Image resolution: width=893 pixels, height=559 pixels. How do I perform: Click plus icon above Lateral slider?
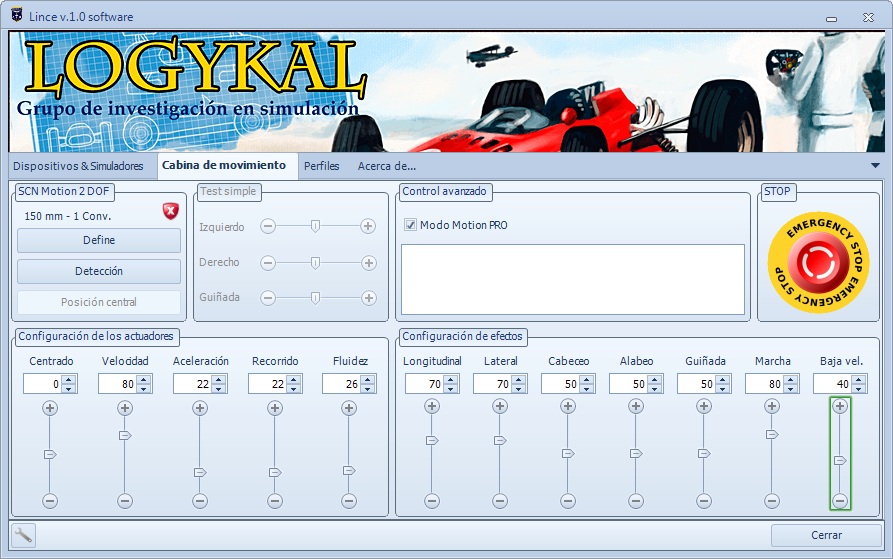pyautogui.click(x=499, y=406)
